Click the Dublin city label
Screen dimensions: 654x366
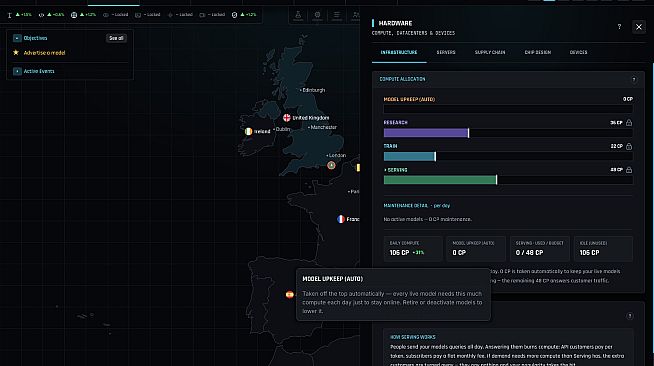coord(282,129)
